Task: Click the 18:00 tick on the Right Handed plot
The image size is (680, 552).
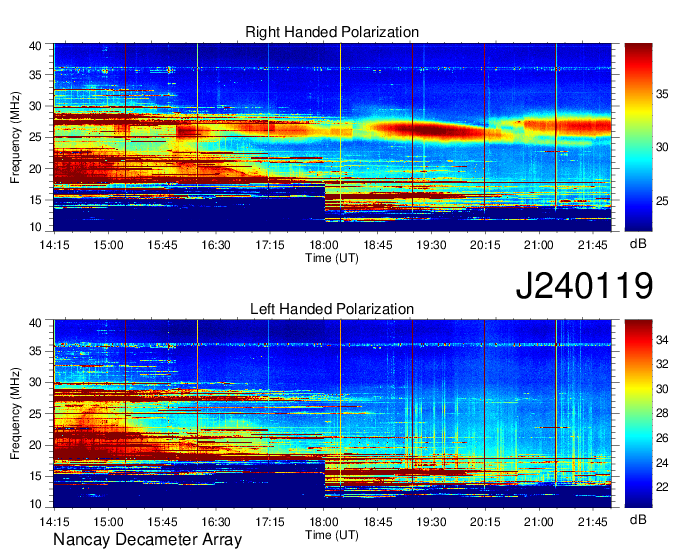Action: point(324,245)
